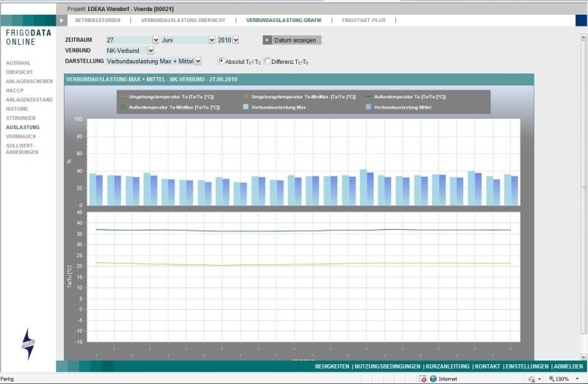
Task: Open the Frigotakt Plus tab
Action: (363, 21)
